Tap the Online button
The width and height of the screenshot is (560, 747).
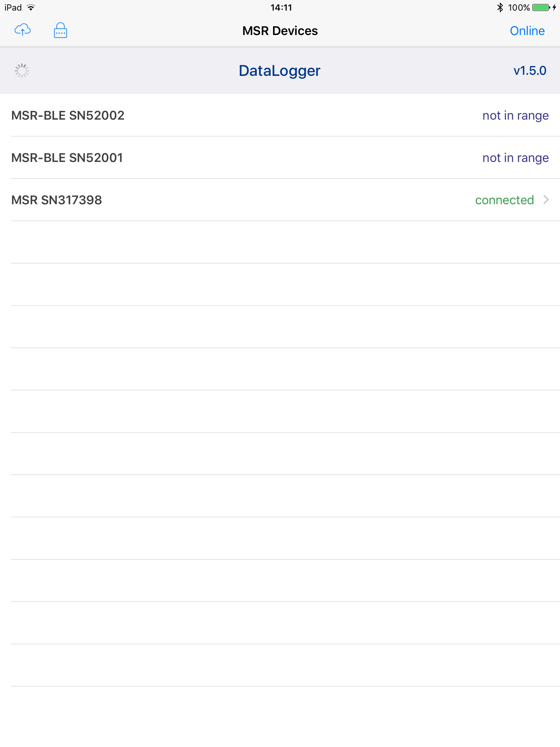click(527, 31)
